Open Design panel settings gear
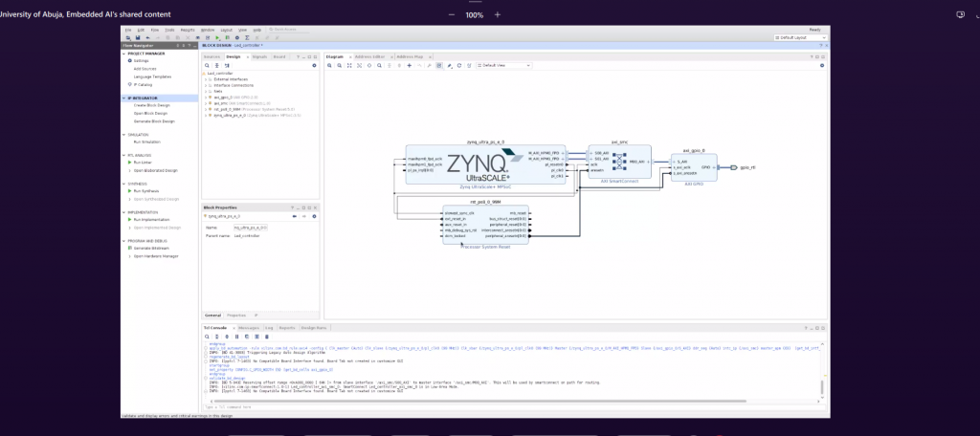 pos(314,66)
